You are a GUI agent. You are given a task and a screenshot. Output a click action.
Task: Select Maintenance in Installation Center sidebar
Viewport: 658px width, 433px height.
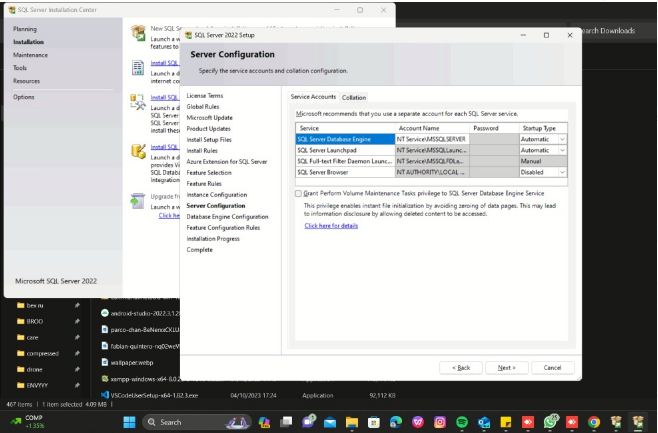pyautogui.click(x=30, y=55)
